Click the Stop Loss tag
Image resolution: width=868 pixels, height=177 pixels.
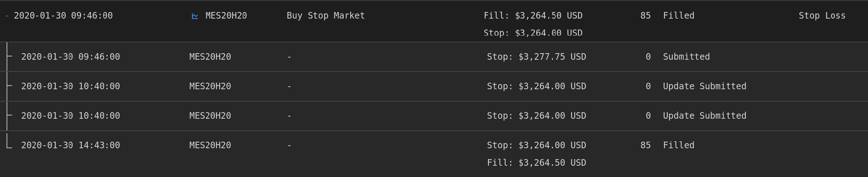(822, 16)
